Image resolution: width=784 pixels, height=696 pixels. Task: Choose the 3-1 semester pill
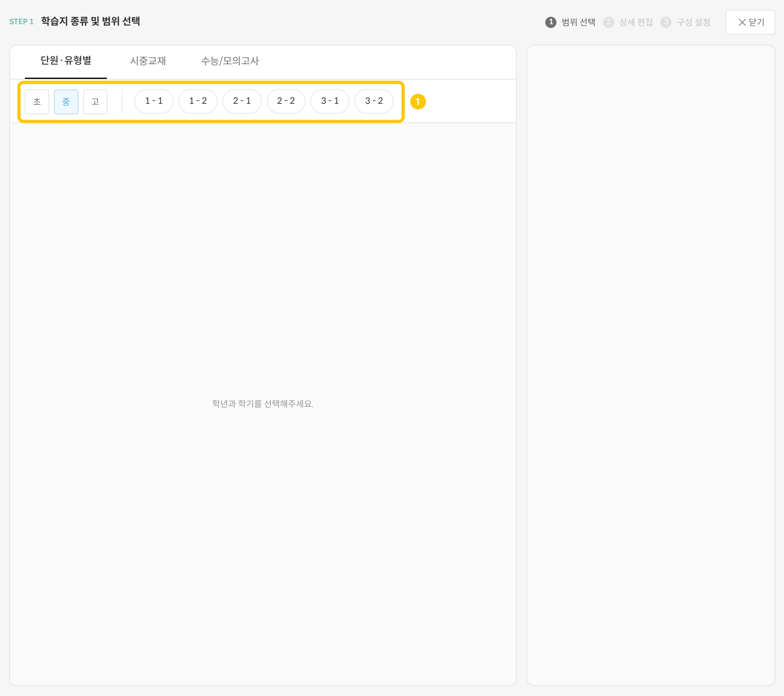330,101
